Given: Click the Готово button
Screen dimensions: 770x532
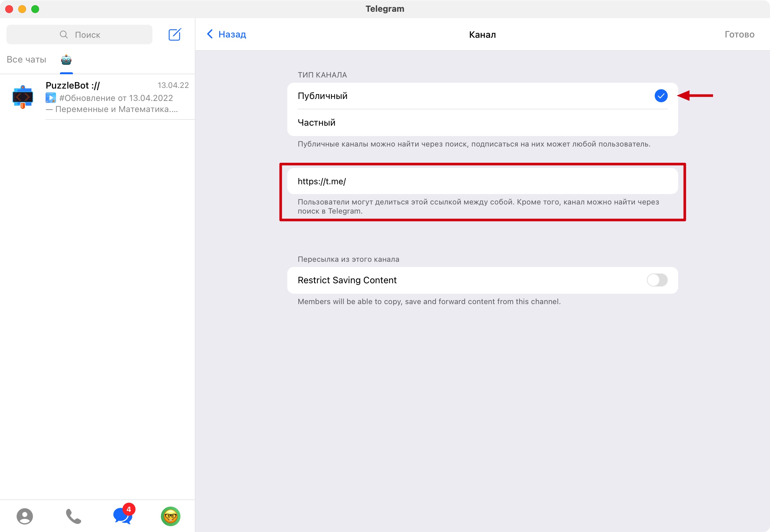Looking at the screenshot, I should [x=739, y=34].
